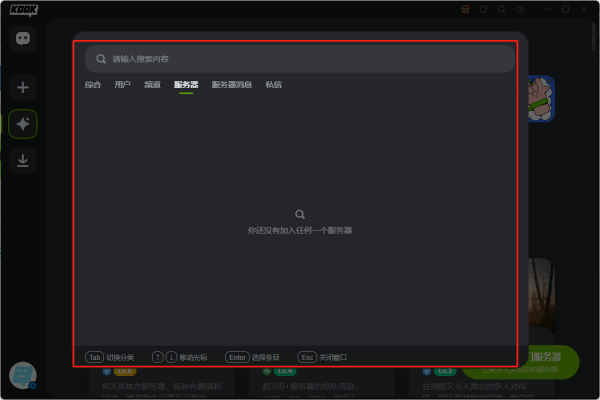Click the download icon in left sidebar
The image size is (600, 400).
click(23, 159)
